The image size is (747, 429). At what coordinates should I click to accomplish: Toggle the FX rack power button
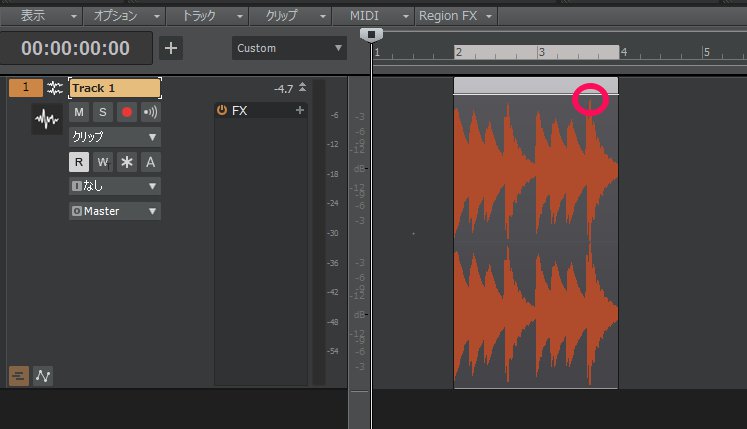click(222, 111)
